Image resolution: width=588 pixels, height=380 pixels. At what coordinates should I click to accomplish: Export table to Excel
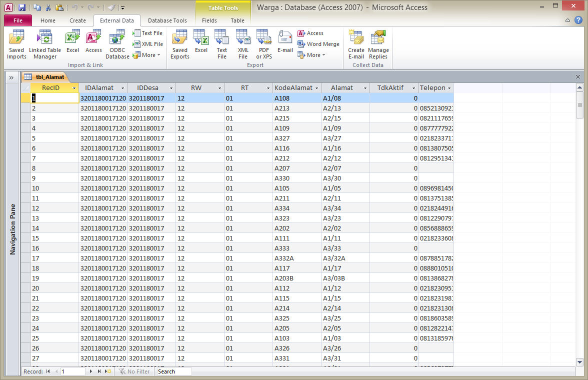pos(201,41)
